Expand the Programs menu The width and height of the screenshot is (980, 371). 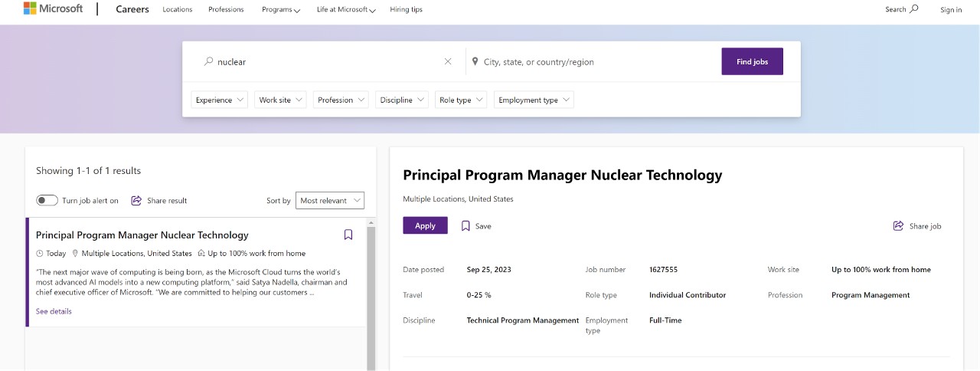point(281,10)
